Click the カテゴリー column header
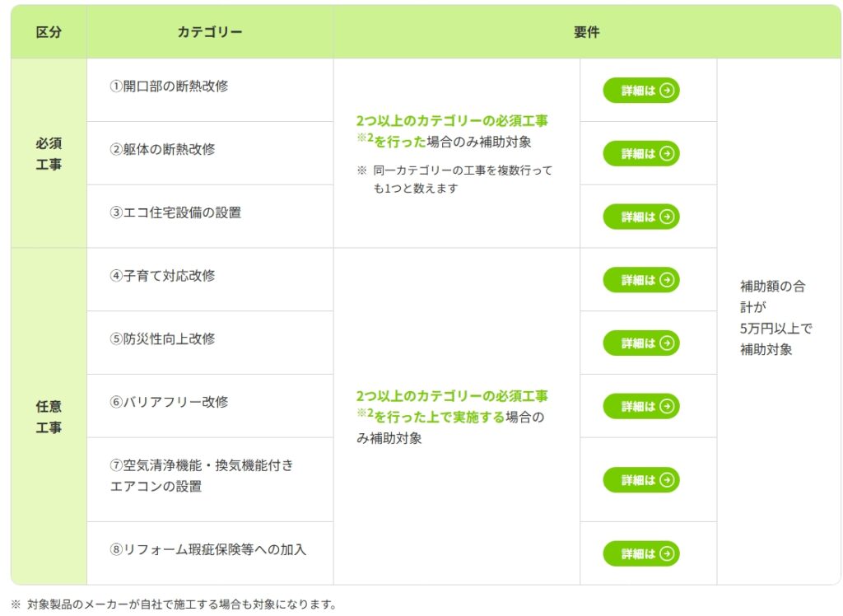843x616 pixels. 209,33
